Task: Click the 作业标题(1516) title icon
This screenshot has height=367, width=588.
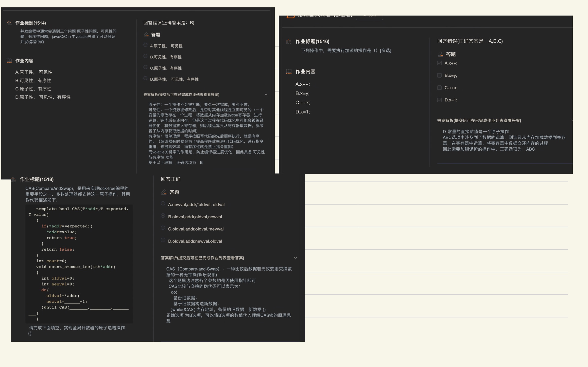Action: point(289,41)
